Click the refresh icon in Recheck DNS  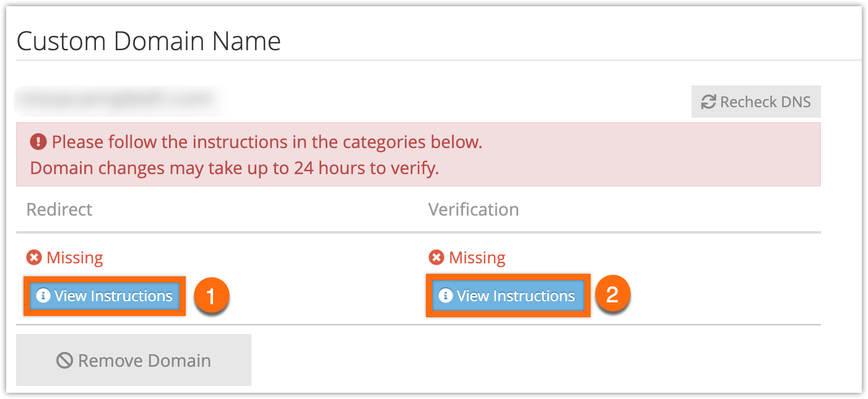(708, 102)
